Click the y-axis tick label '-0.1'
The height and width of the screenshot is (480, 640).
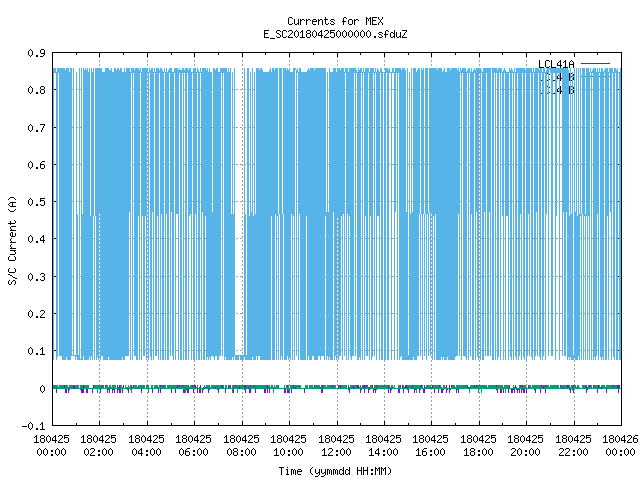pos(33,426)
